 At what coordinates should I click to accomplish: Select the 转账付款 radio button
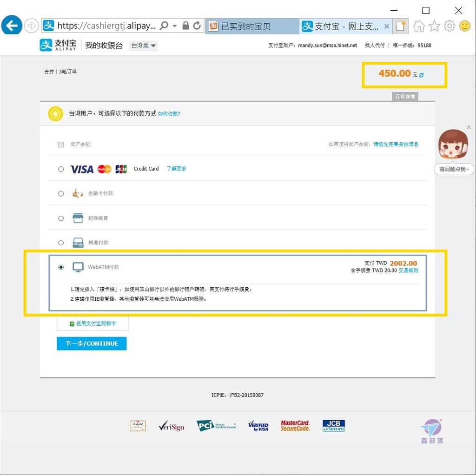click(x=61, y=243)
